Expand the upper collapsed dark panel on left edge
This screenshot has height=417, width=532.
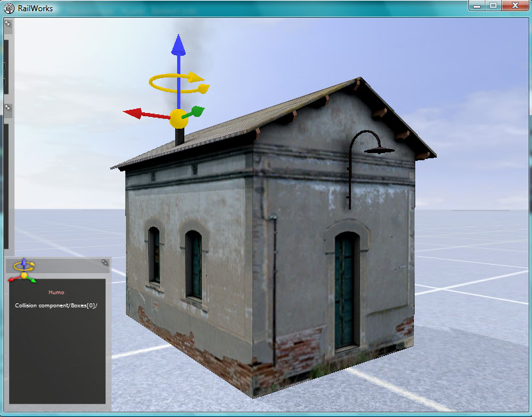(6, 66)
